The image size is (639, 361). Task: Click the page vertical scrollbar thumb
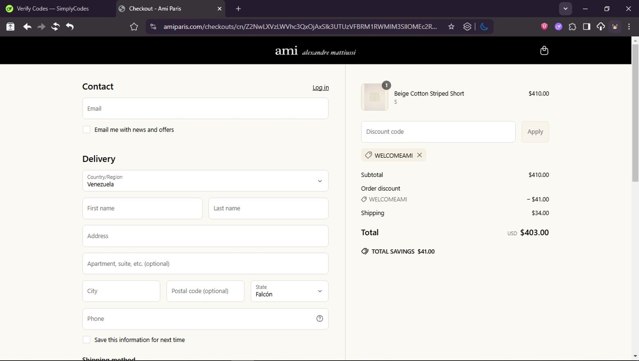[x=635, y=112]
